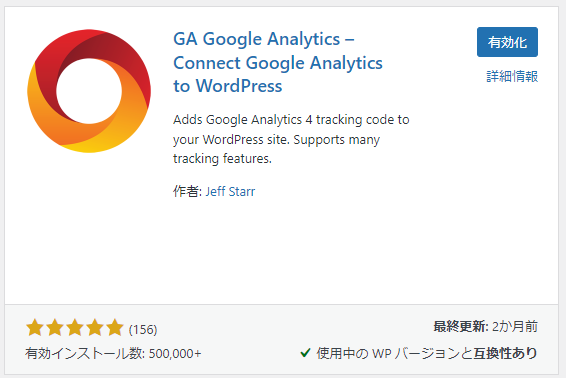Click the green compatibility checkmark
Image resolution: width=566 pixels, height=378 pixels.
coord(305,352)
